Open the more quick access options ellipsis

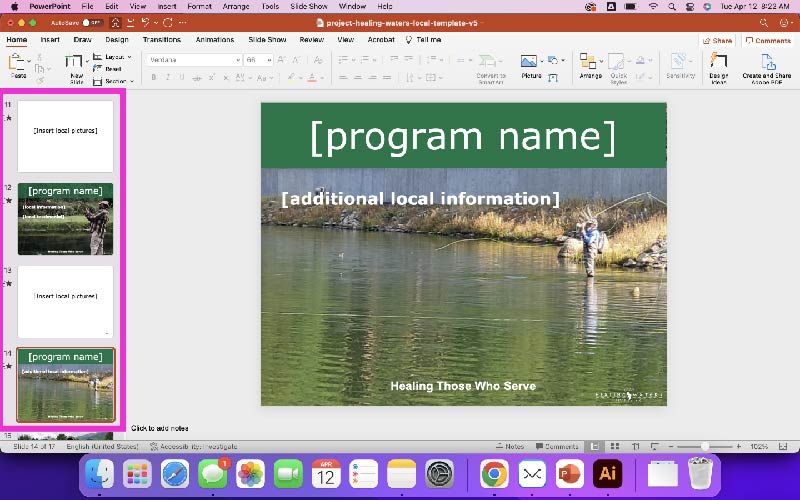183,22
